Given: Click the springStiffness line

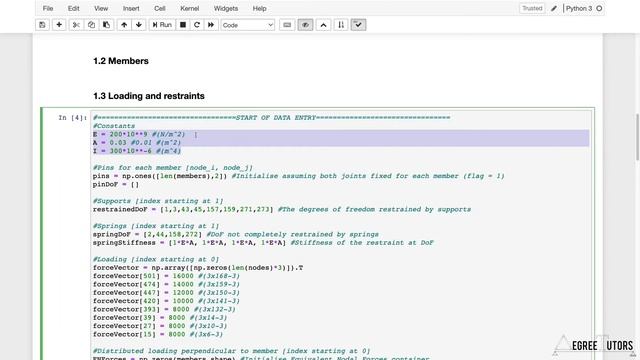Looking at the screenshot, I should click(263, 242).
